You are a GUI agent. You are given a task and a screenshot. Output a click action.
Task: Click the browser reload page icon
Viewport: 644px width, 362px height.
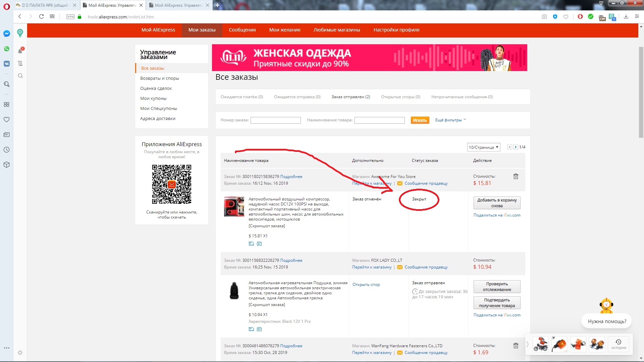[41, 16]
